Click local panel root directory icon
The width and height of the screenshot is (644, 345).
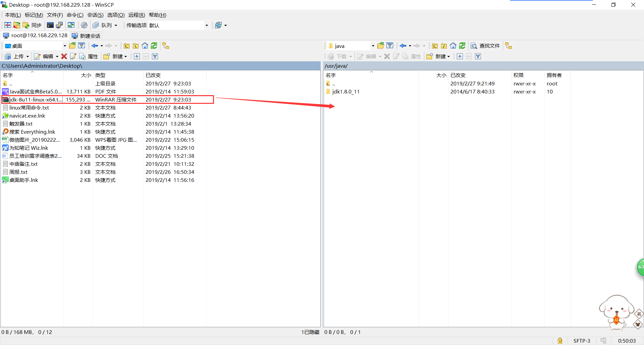tap(136, 46)
